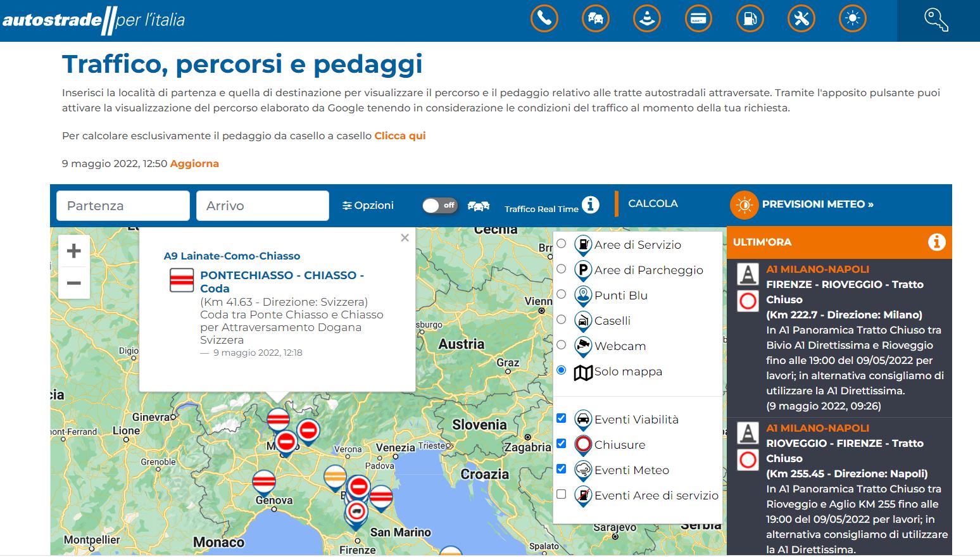Viewport: 980px width, 557px height.
Task: Open the fuel station icon in header
Action: click(750, 18)
